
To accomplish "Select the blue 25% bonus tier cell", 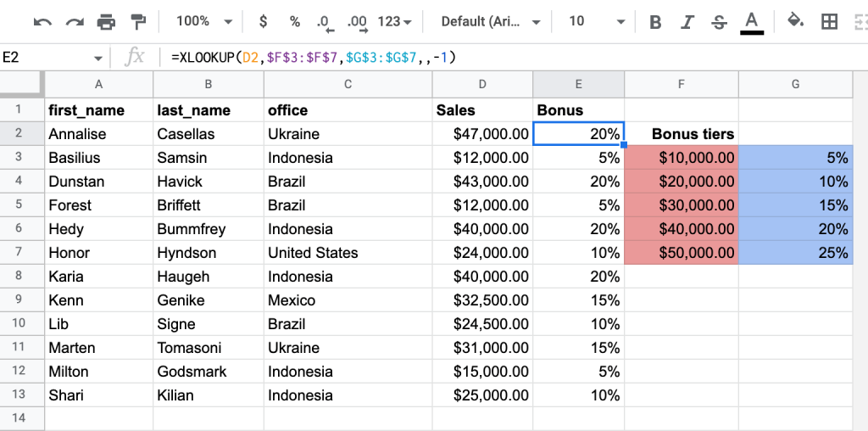I will click(x=795, y=253).
